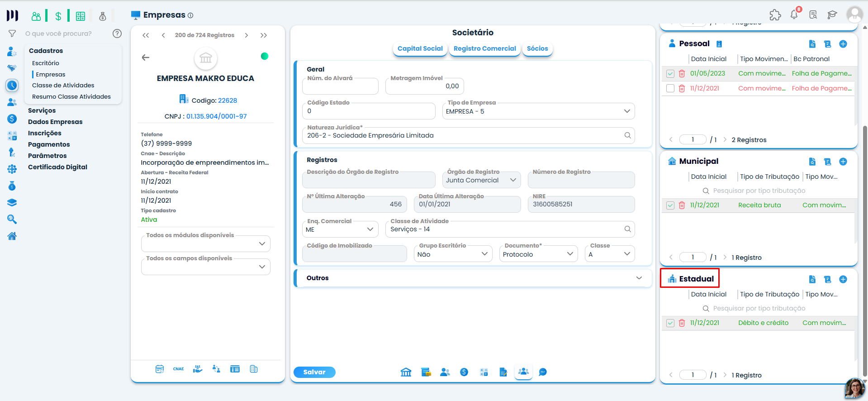Open Todos os módulos disponíveis dropdown

tap(206, 243)
